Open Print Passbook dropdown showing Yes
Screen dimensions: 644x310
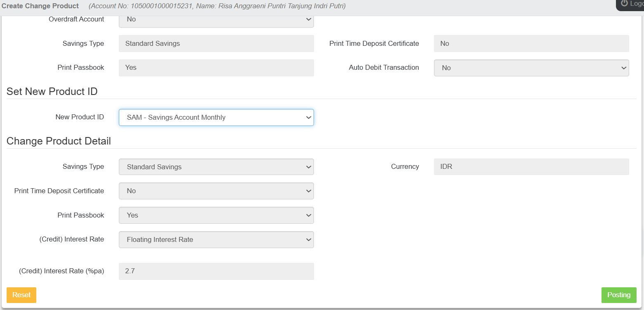(x=216, y=215)
